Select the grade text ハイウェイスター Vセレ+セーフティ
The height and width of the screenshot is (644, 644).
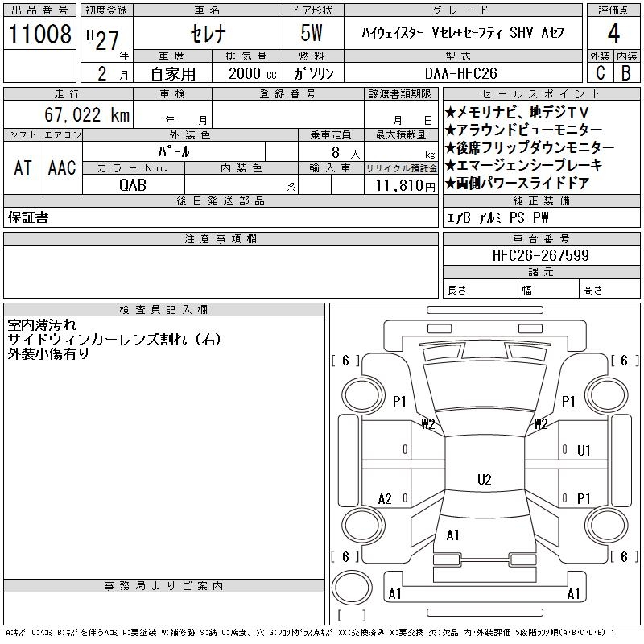(432, 32)
